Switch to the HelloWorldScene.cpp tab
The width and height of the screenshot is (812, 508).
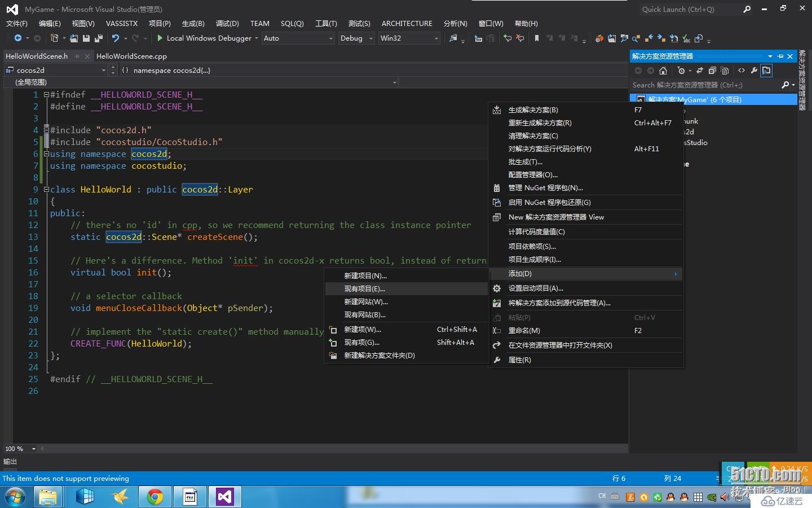[131, 56]
